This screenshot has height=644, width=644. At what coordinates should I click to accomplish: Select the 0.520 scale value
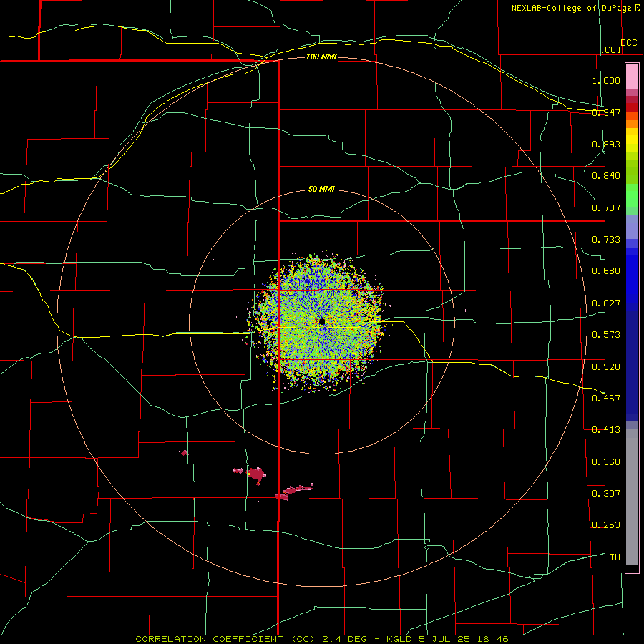point(606,366)
